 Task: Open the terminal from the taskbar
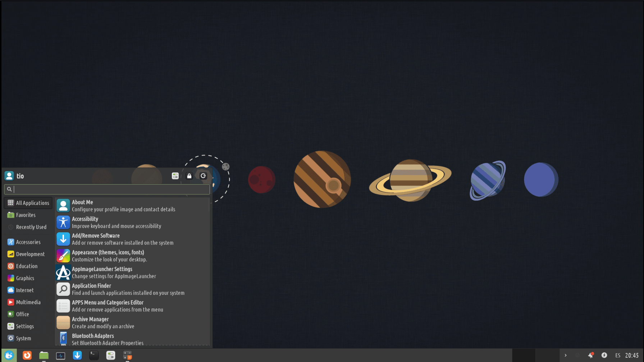(94, 356)
